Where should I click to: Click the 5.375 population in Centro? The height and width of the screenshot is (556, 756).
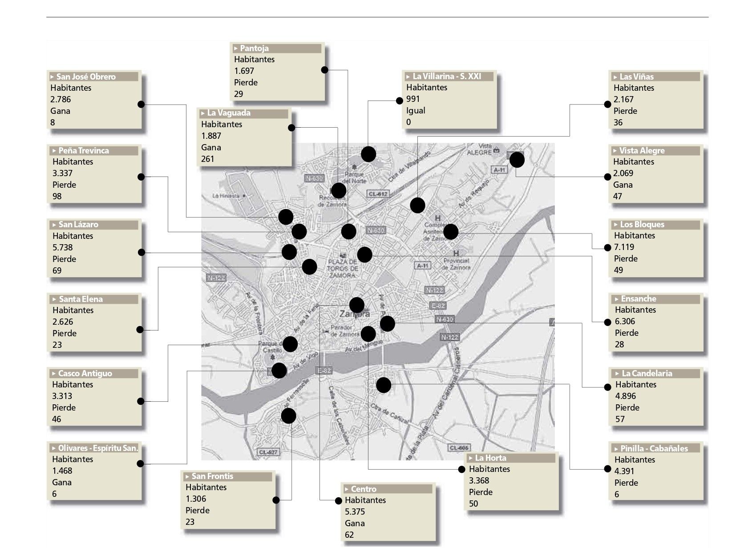(355, 512)
